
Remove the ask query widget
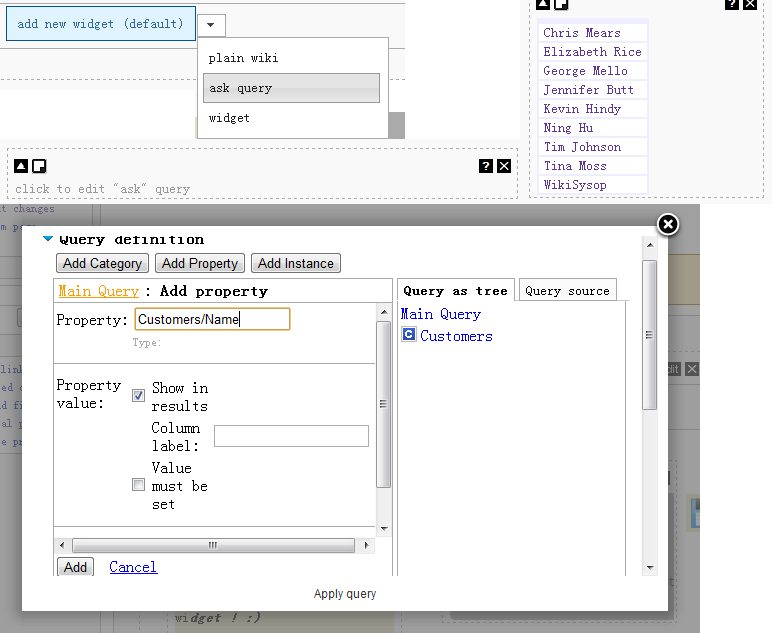coord(504,166)
